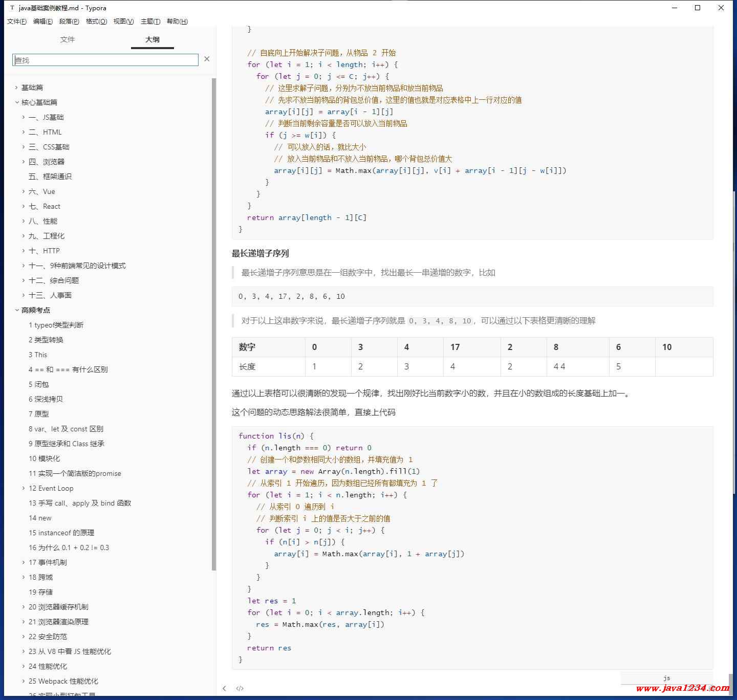Click the js code language label

[666, 677]
